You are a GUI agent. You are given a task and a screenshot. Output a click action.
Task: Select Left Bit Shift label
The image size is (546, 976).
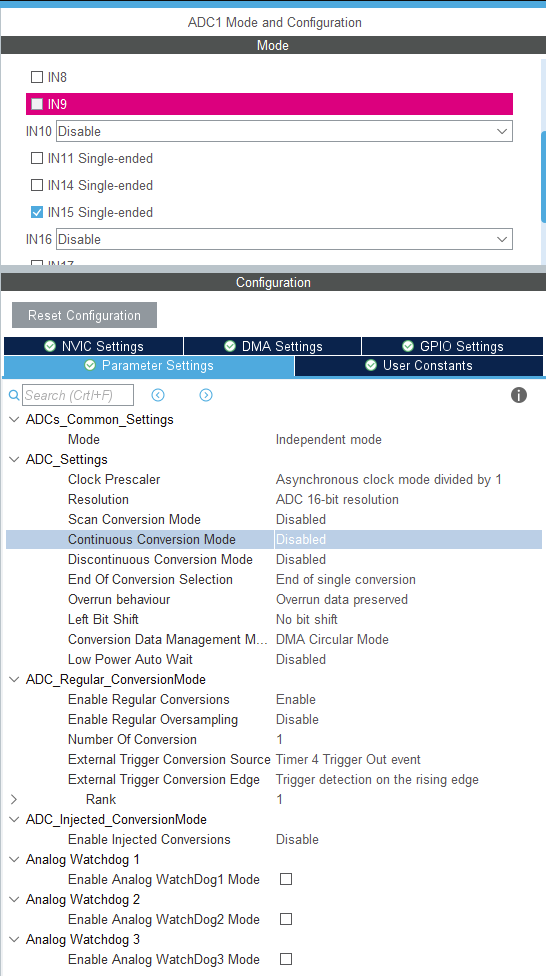tap(103, 619)
